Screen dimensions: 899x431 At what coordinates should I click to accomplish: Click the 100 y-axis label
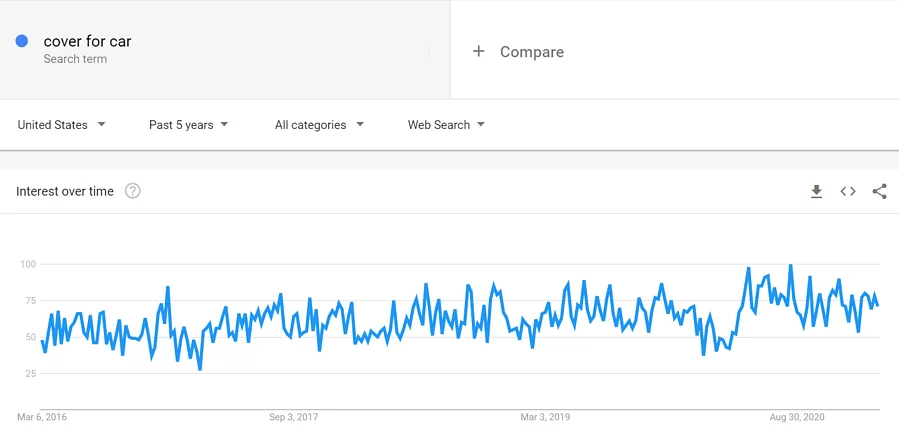coord(29,264)
